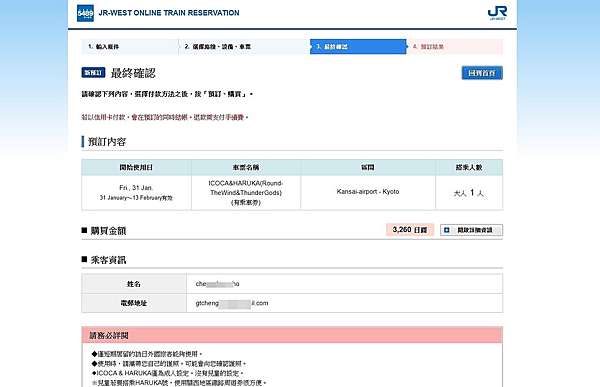Viewport: 600px width, 387px height.
Task: Select highlighted step 3 最終確認 tab
Action: (x=358, y=47)
